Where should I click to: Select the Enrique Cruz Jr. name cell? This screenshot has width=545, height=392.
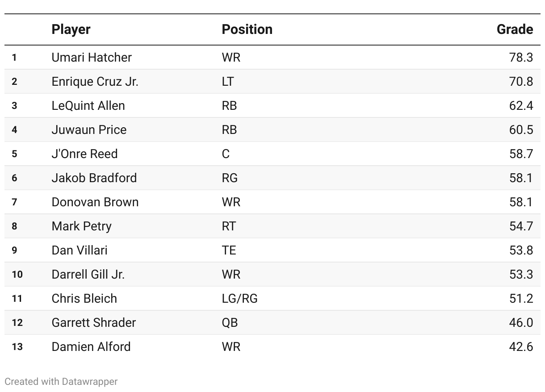click(x=95, y=82)
